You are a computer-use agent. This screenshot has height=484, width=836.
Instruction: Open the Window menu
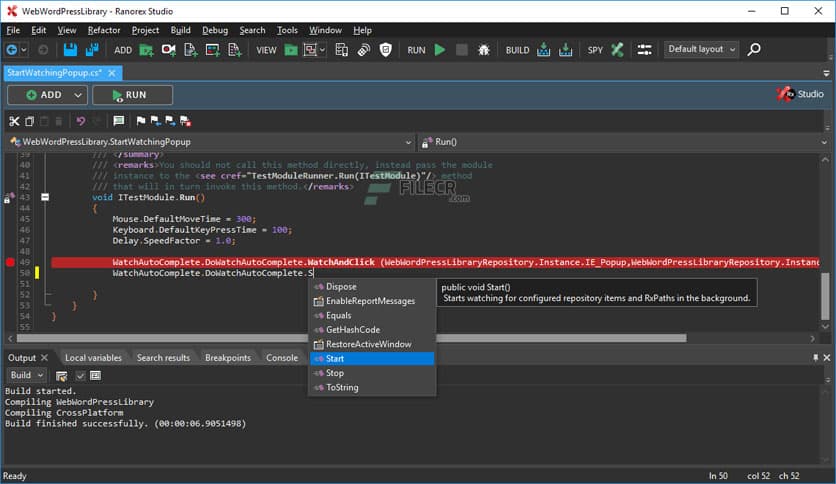click(325, 30)
